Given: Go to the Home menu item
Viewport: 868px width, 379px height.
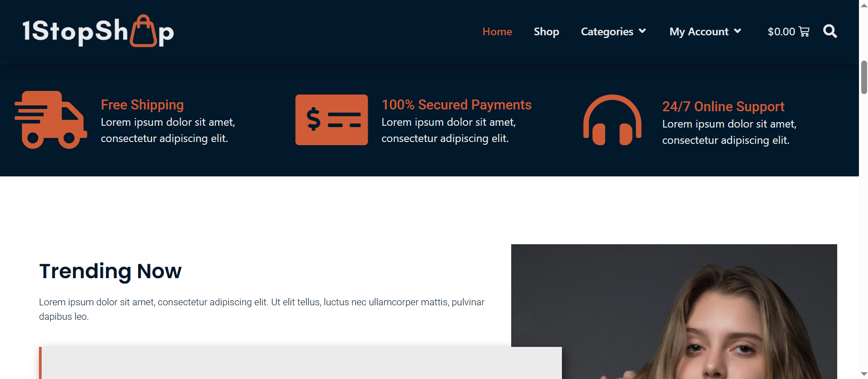Looking at the screenshot, I should 497,32.
